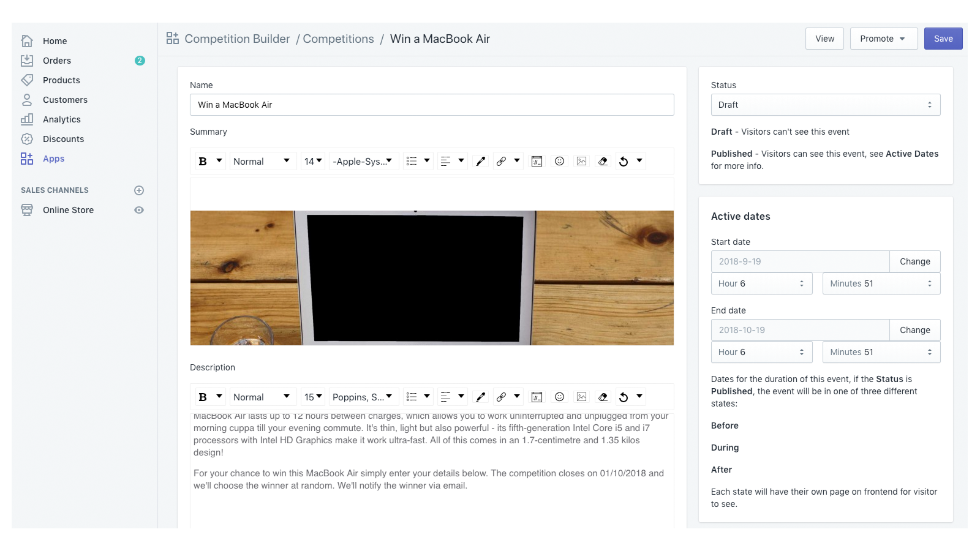Click the Save button

(x=943, y=39)
